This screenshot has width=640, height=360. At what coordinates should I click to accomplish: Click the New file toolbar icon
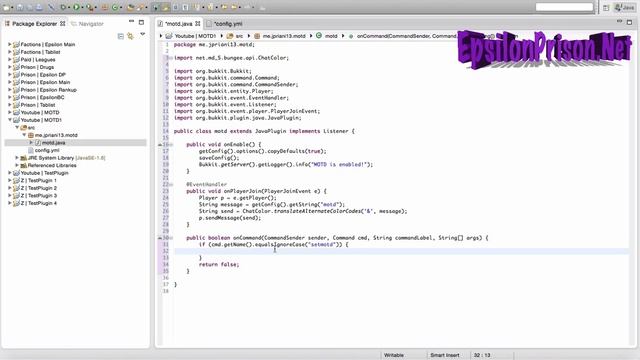(x=7, y=7)
